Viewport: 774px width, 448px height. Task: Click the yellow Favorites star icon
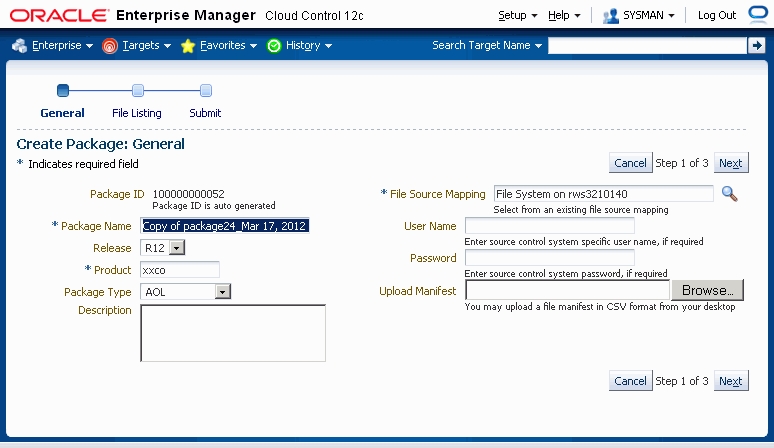click(x=188, y=46)
